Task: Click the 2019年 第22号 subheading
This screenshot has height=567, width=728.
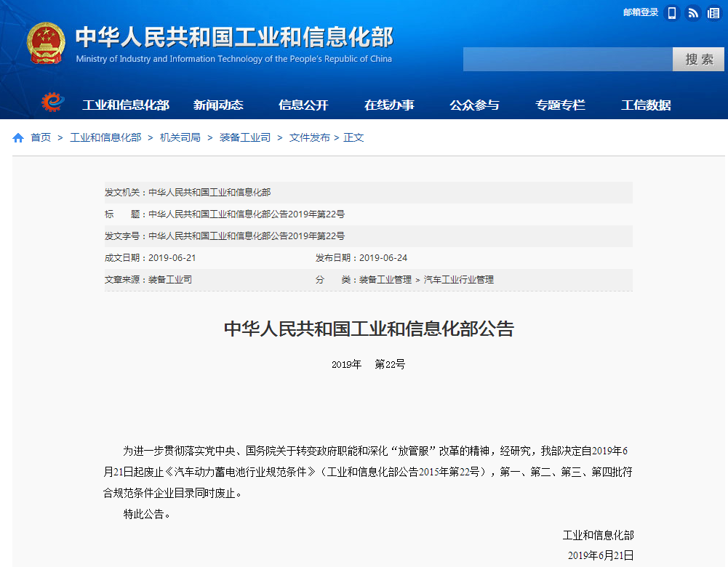Action: [368, 365]
